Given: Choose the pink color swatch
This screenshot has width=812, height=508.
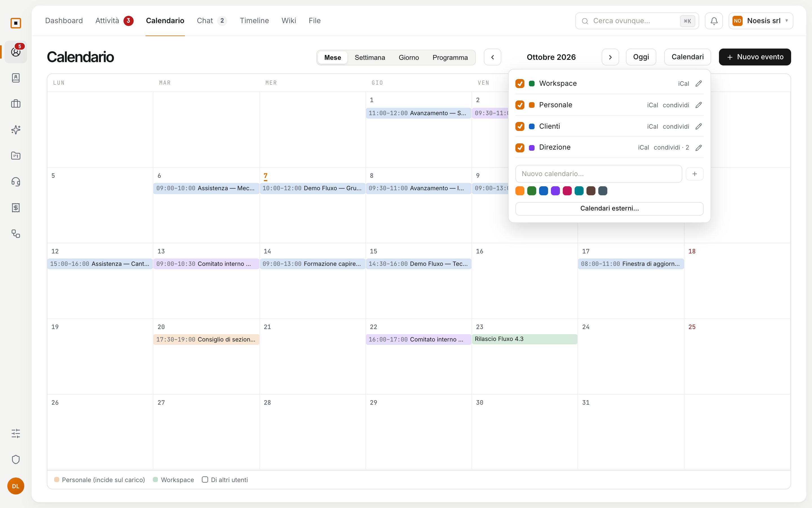Looking at the screenshot, I should pos(567,191).
